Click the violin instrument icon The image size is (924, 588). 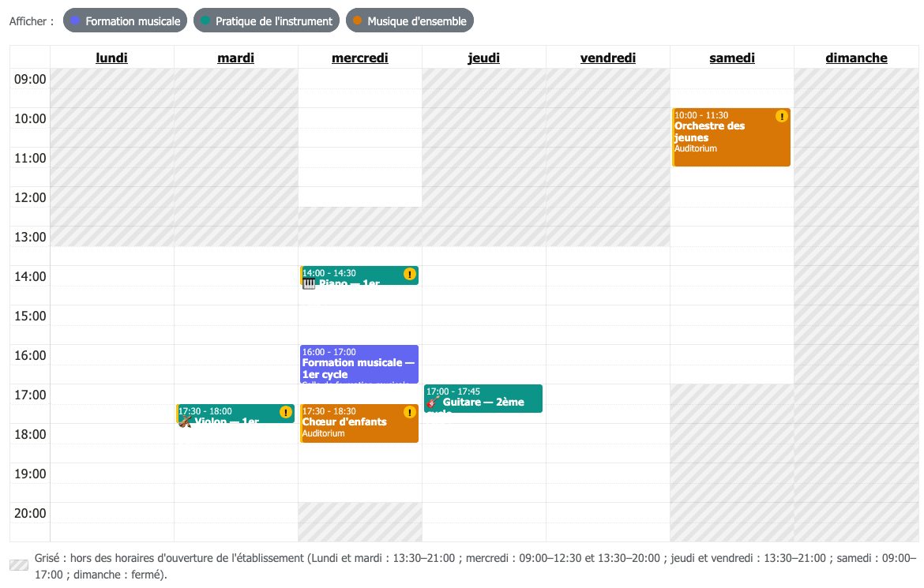(185, 421)
